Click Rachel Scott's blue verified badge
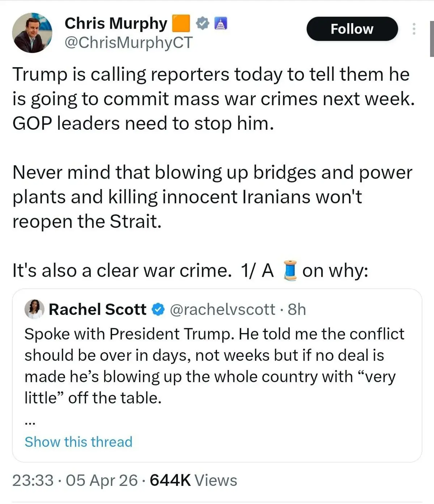434x504 pixels. 158,309
